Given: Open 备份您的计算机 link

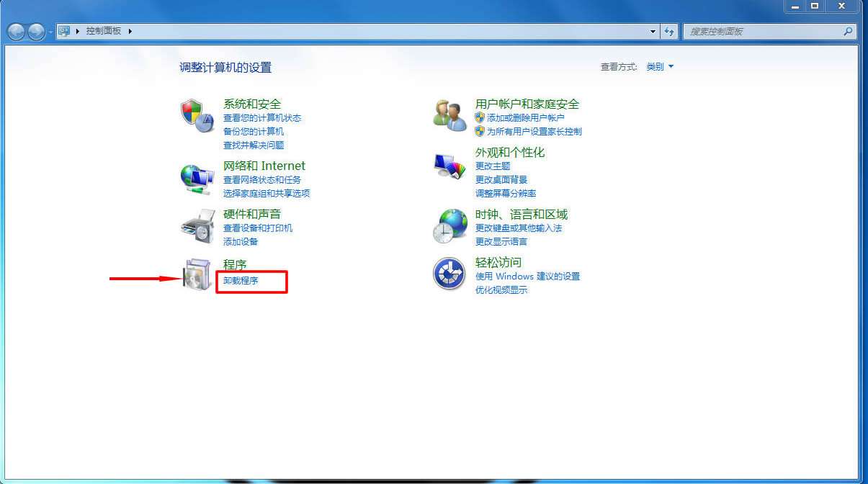Looking at the screenshot, I should coord(254,131).
